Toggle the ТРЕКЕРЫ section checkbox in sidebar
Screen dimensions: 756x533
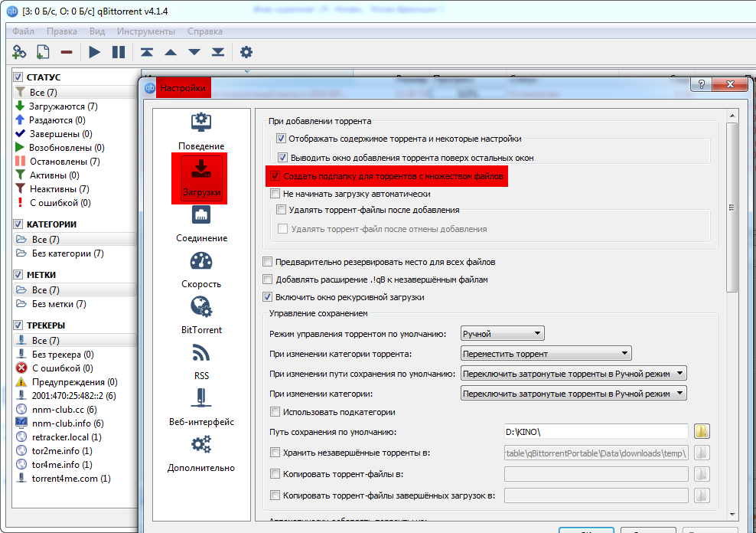click(18, 325)
